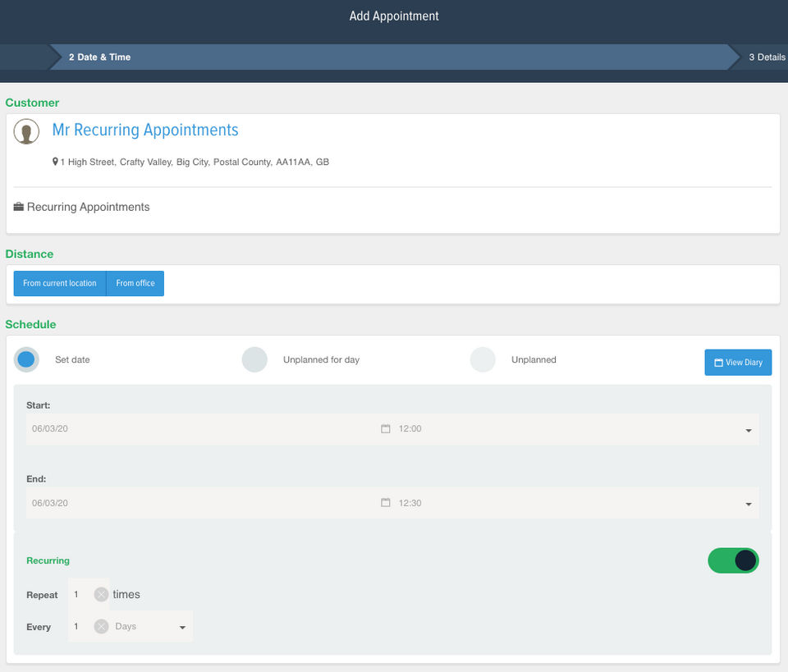Open the End date calendar icon

(x=386, y=502)
